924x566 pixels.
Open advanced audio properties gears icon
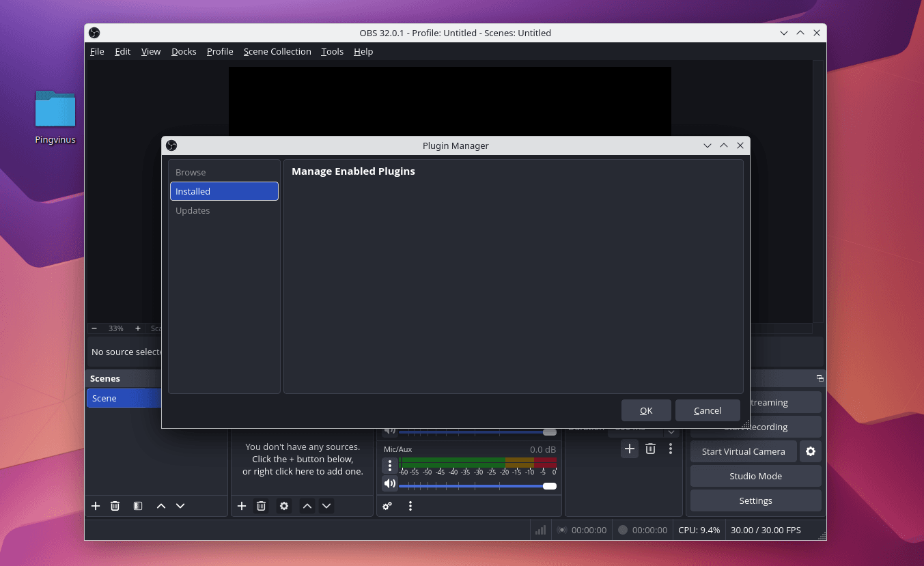pos(387,506)
